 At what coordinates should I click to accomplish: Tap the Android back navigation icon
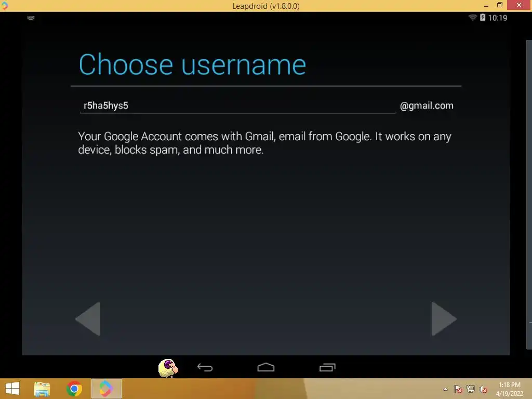pos(205,367)
